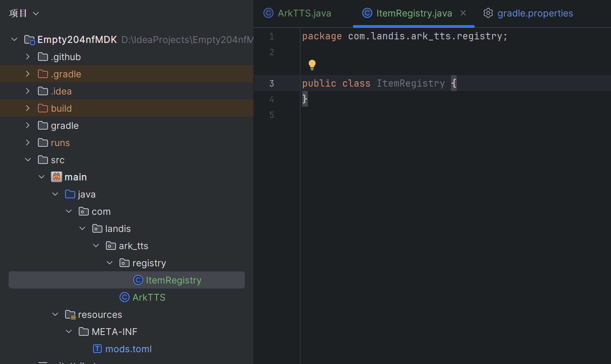Click the project path D:\IdeaProjects text
Viewport: 611px width, 364px height.
click(187, 39)
